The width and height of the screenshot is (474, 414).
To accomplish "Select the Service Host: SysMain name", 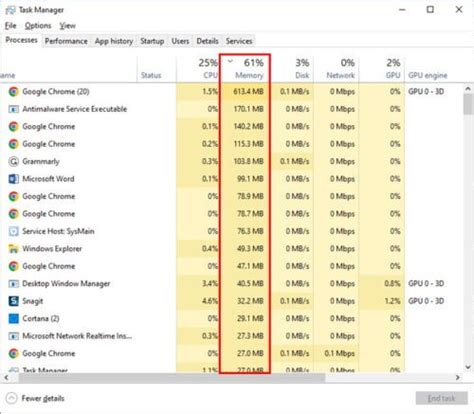I will coord(58,231).
